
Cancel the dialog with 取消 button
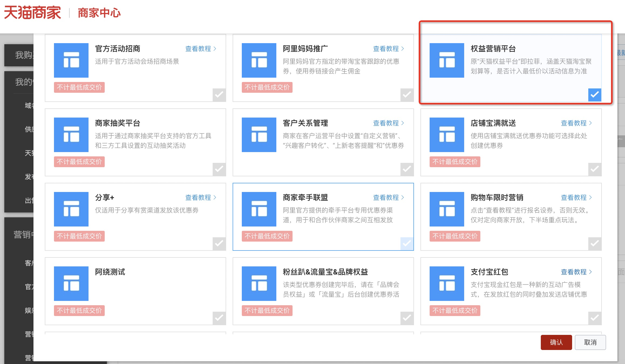point(590,342)
